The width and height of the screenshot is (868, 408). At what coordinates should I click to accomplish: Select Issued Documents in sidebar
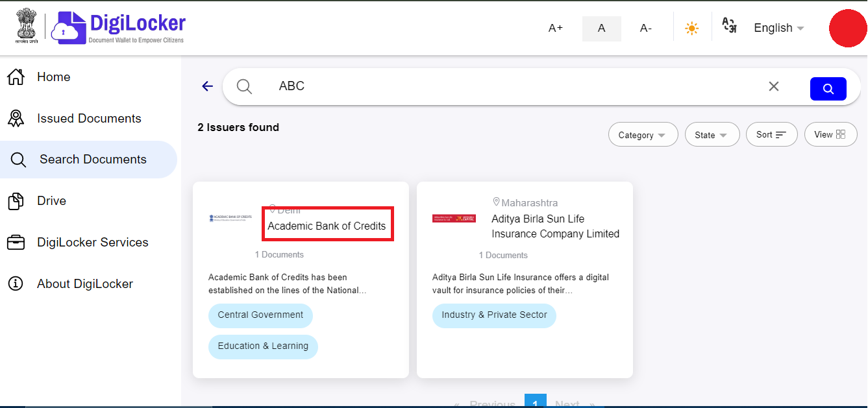coord(90,118)
